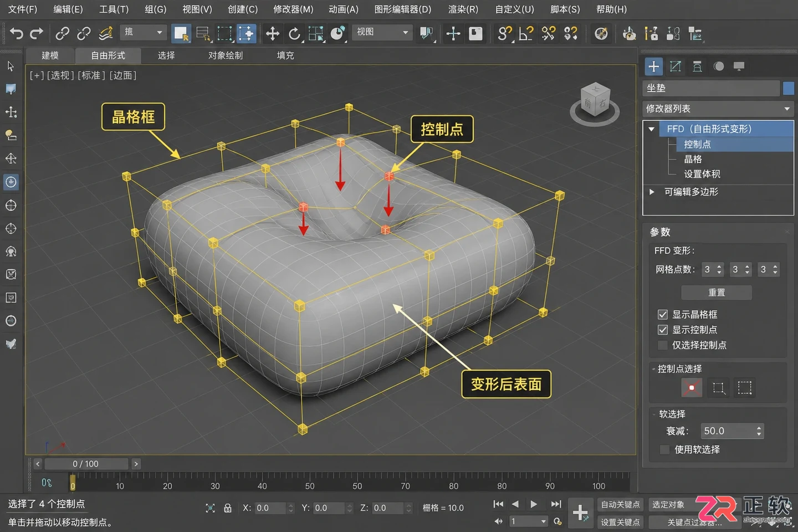Viewport: 798px width, 532px height.
Task: Open the Display panel monitor icon
Action: coord(739,66)
